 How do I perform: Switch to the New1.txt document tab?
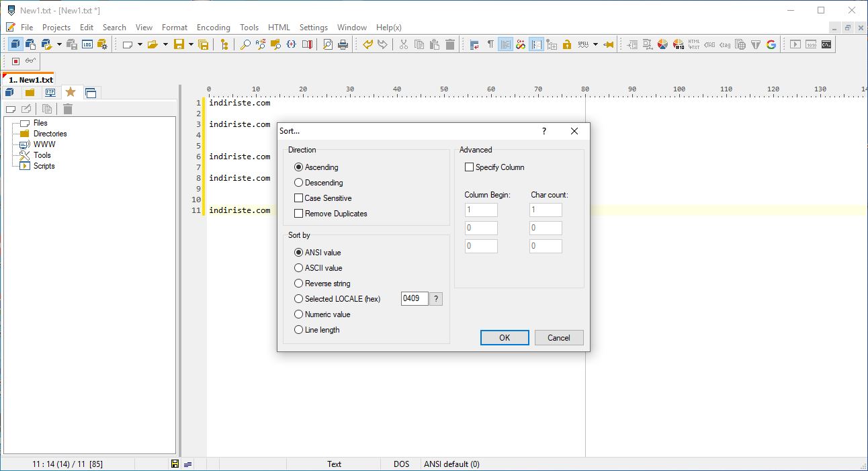click(x=28, y=79)
